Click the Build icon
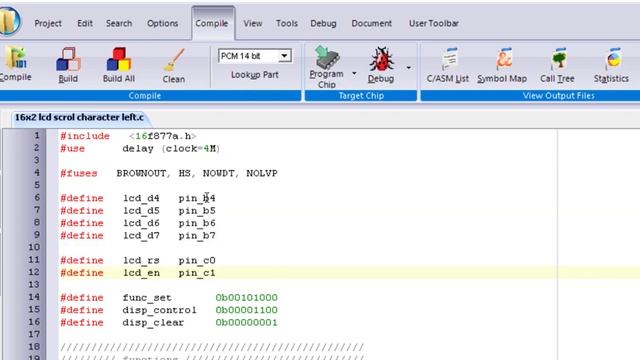Image resolution: width=640 pixels, height=360 pixels. pos(68,59)
